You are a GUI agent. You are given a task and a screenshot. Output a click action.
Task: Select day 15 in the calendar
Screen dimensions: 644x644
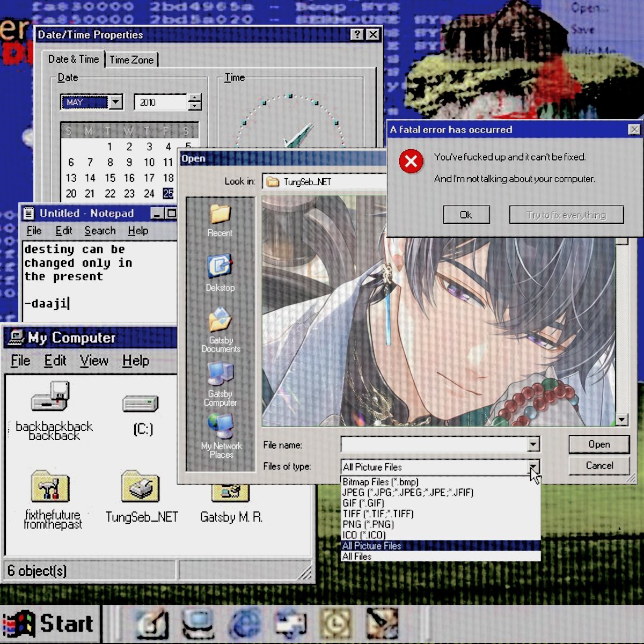click(x=110, y=178)
